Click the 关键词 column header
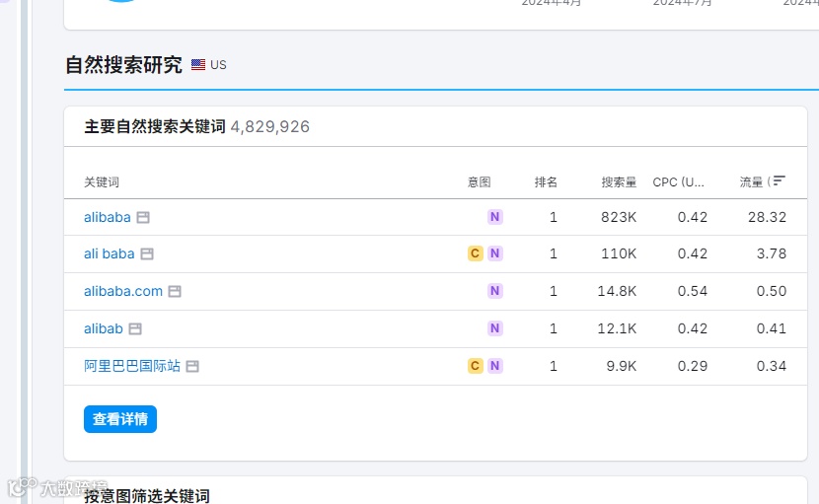819x504 pixels. click(102, 182)
